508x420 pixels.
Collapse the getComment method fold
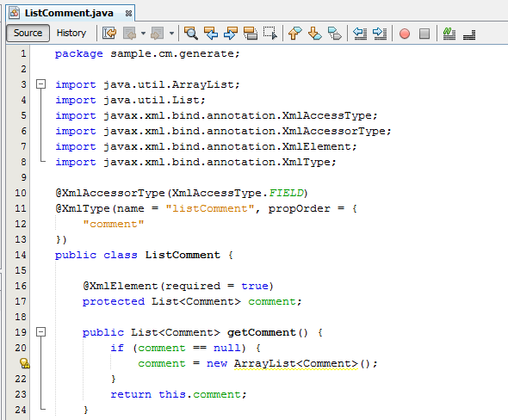tap(40, 332)
